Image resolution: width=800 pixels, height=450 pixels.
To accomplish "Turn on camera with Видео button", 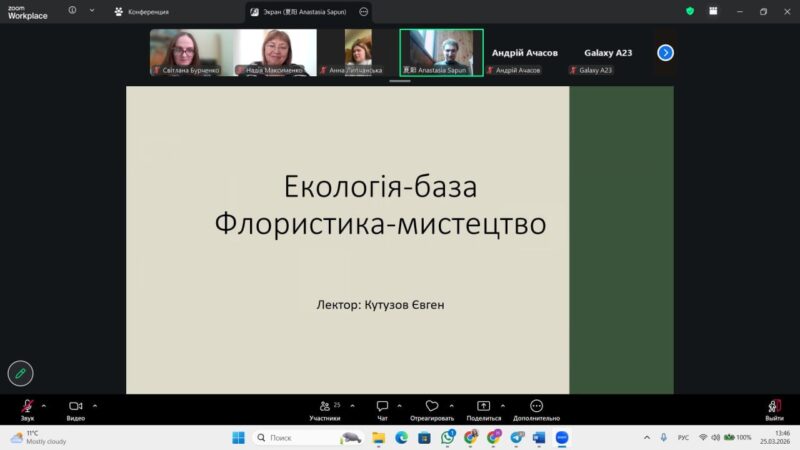I will click(x=75, y=406).
